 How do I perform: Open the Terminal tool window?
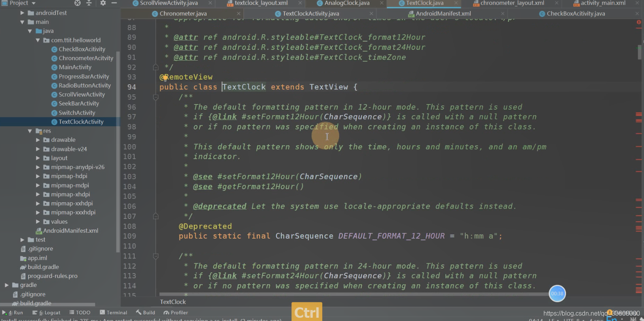tap(114, 313)
